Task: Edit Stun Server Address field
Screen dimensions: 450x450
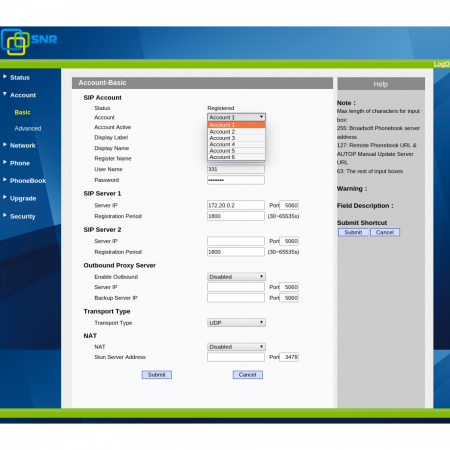Action: 236,357
